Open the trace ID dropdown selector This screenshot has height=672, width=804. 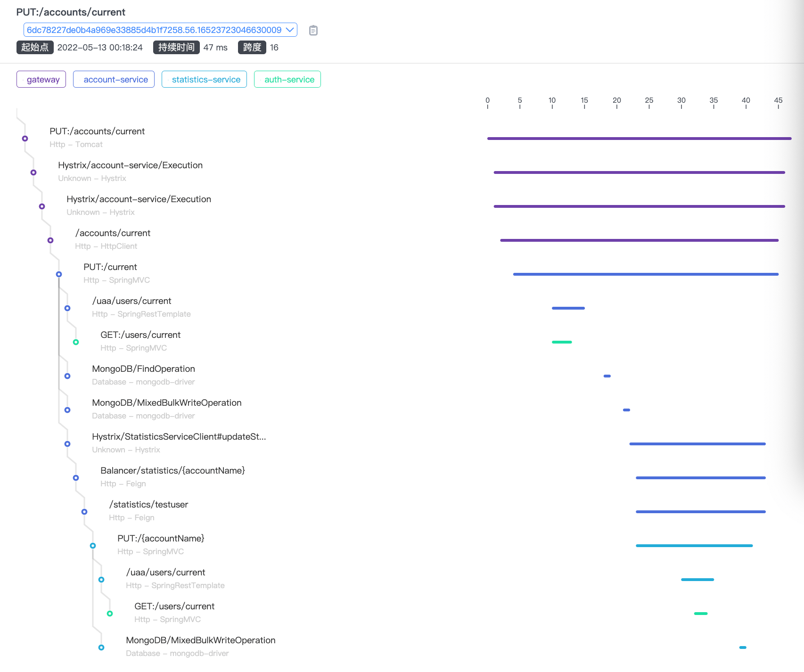pyautogui.click(x=160, y=30)
